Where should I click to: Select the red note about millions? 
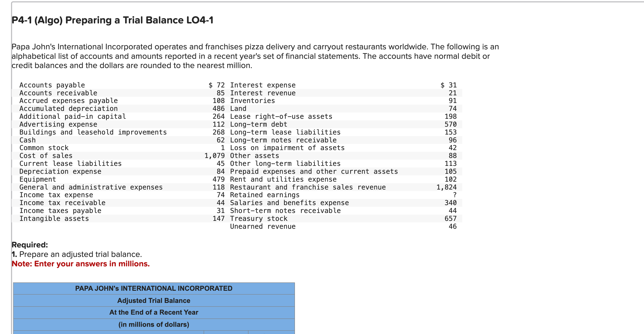coord(81,264)
